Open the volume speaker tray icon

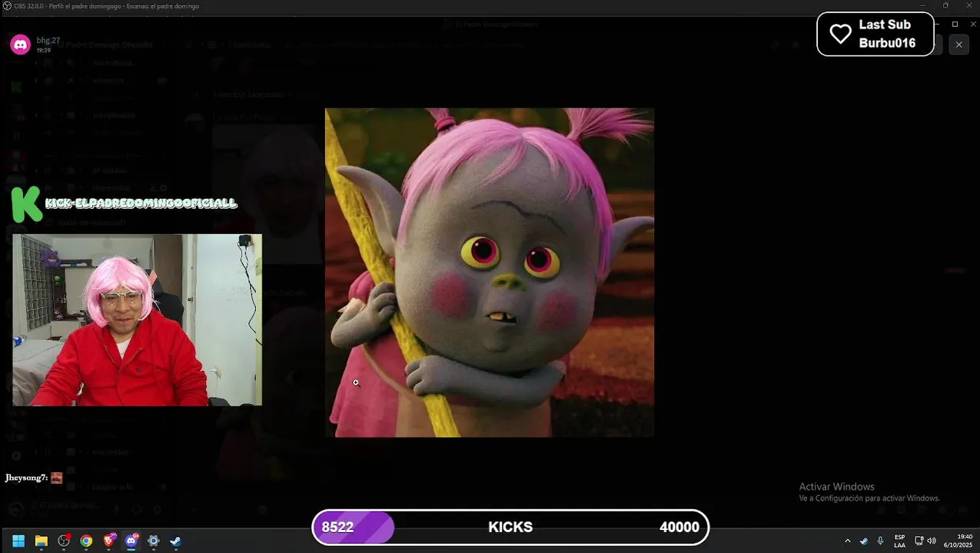tap(932, 541)
